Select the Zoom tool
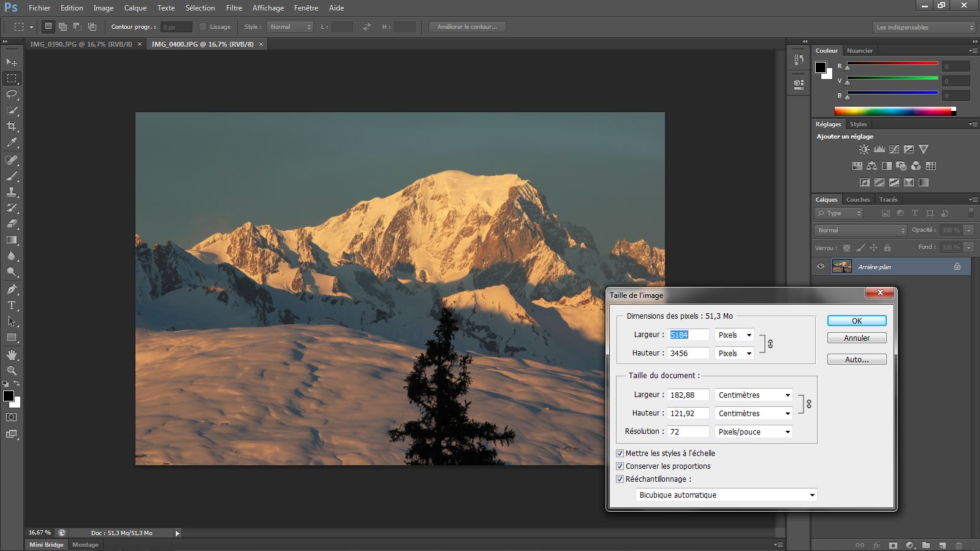 click(x=12, y=371)
